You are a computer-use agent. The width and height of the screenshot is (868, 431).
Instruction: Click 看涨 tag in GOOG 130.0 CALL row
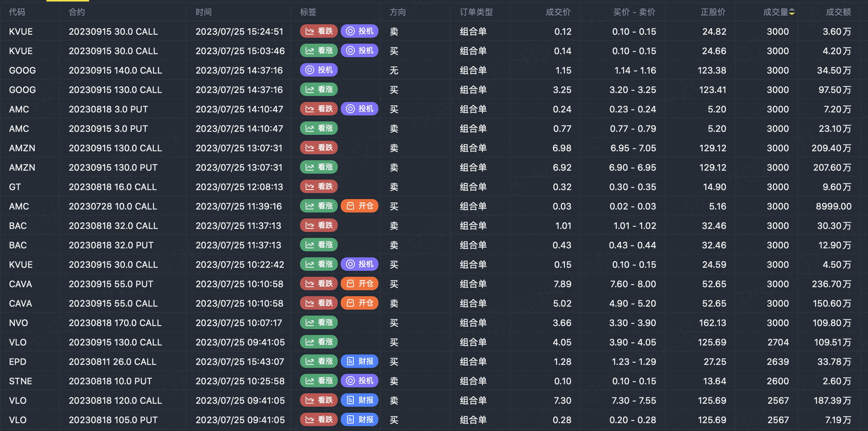pos(319,89)
